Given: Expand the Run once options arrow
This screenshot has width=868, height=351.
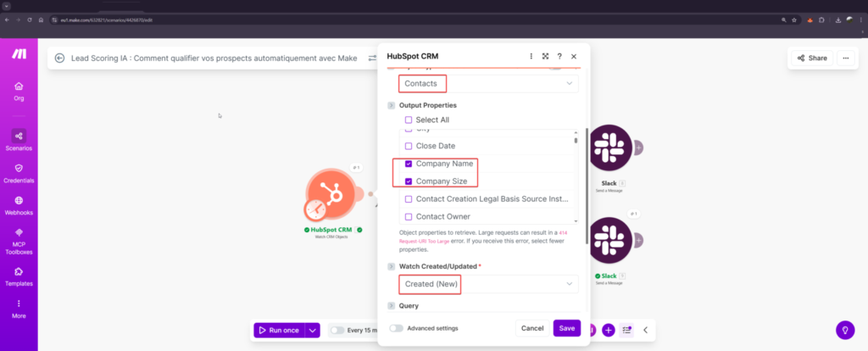Looking at the screenshot, I should click(312, 330).
